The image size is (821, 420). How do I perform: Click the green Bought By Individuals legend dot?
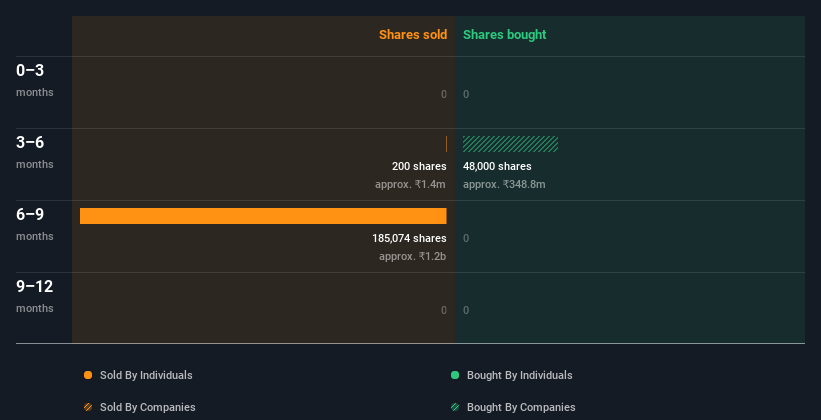(x=455, y=375)
